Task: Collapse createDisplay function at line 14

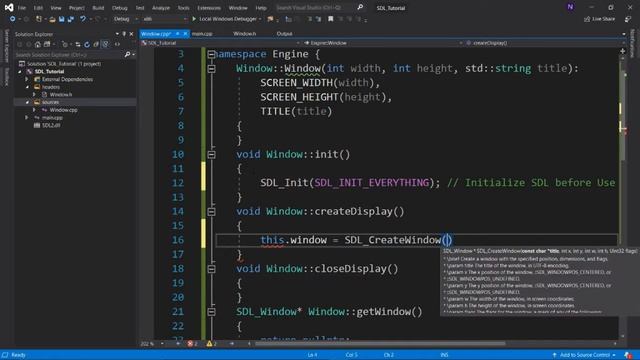Action: click(211, 211)
